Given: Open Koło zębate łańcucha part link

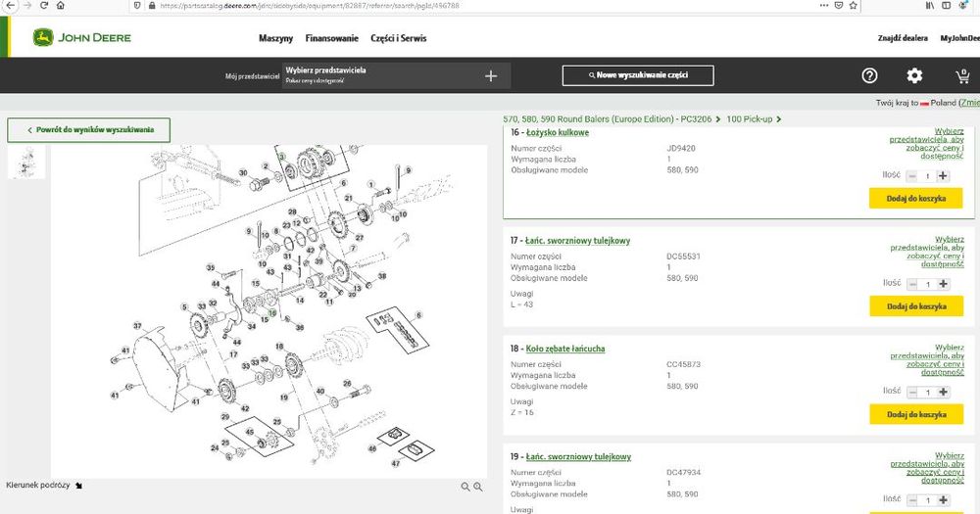Looking at the screenshot, I should point(565,349).
